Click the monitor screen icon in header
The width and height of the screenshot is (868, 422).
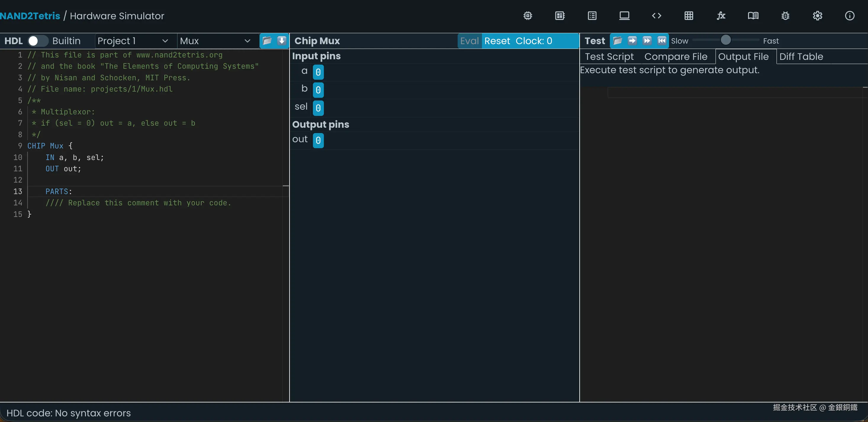(x=624, y=16)
